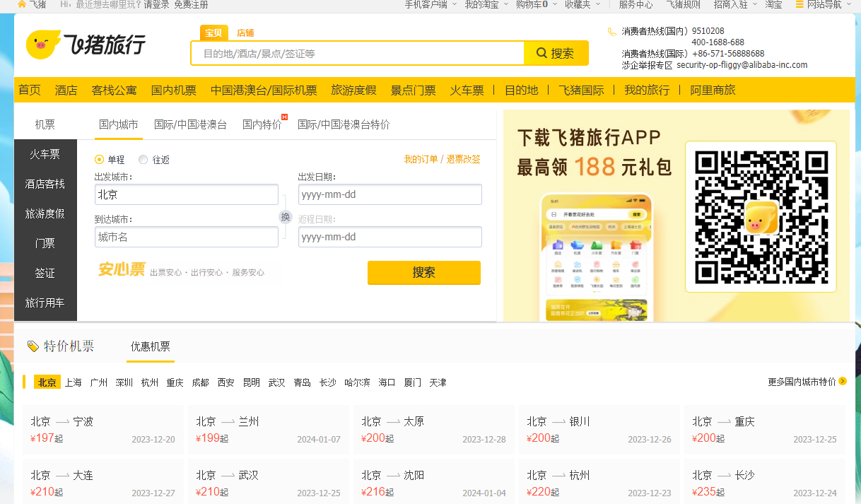The width and height of the screenshot is (861, 504).
Task: Click the price tag icon beside 特价机票
Action: 33,346
